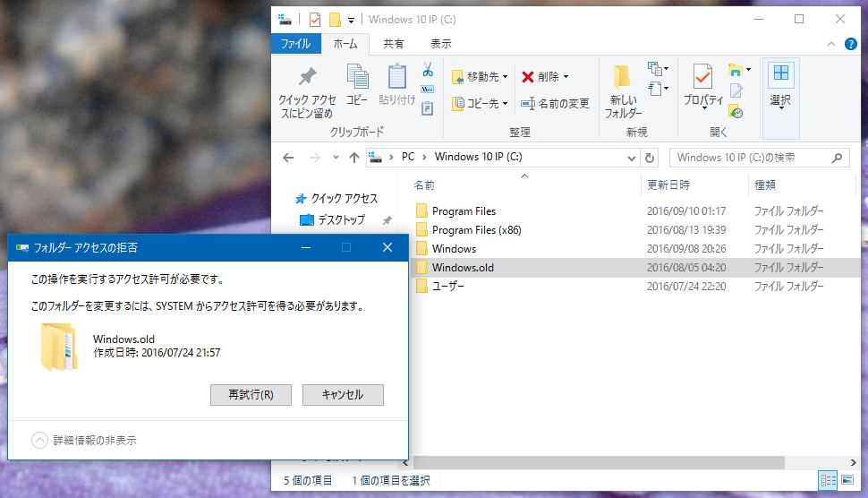Image resolution: width=868 pixels, height=498 pixels.
Task: Click the Paste shortcut icon
Action: pyautogui.click(x=428, y=108)
